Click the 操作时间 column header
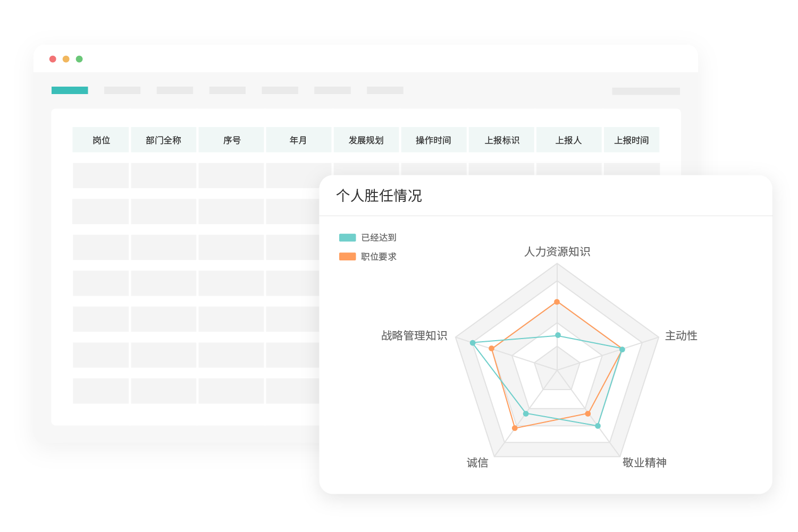The width and height of the screenshot is (798, 532). pos(434,140)
